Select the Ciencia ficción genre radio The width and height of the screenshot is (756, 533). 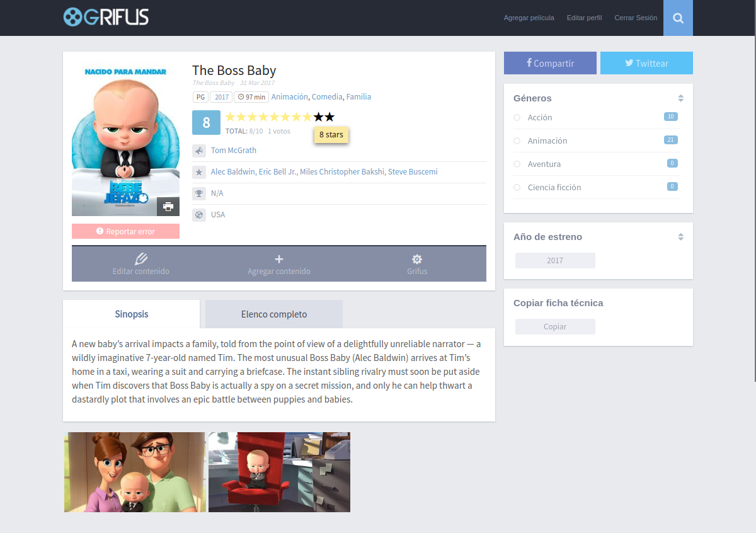517,188
